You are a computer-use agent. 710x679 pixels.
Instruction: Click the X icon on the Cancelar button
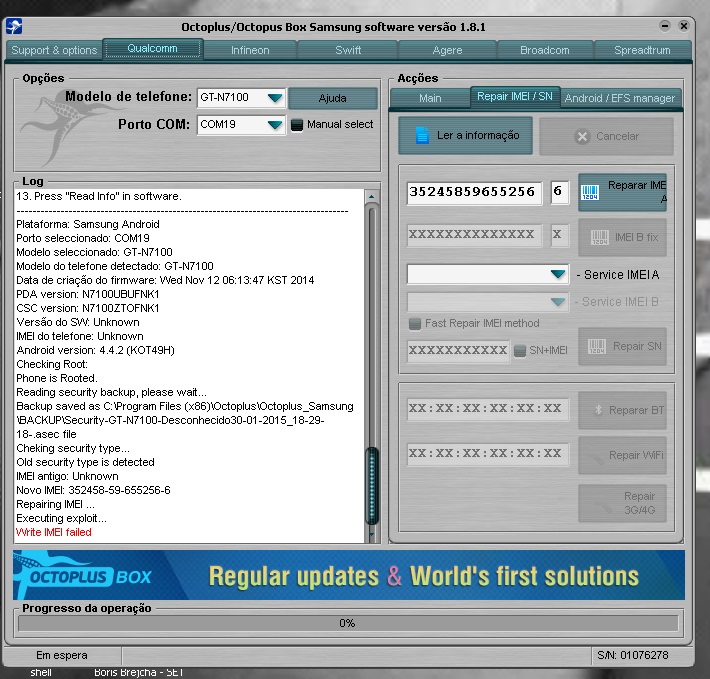coord(582,136)
